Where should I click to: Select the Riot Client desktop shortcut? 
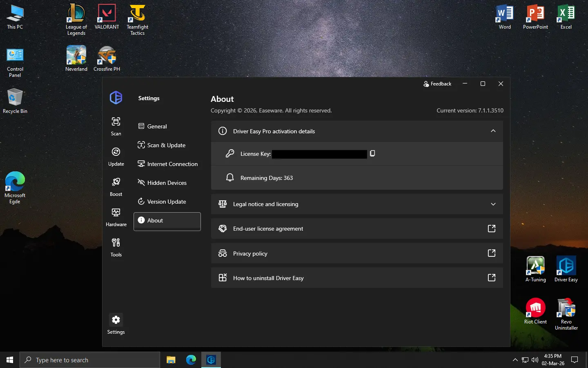tap(535, 311)
